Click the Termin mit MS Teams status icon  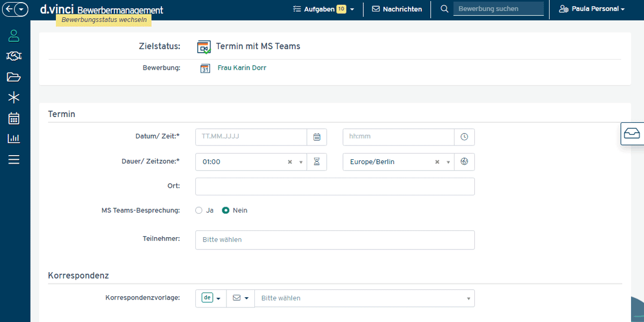[204, 47]
